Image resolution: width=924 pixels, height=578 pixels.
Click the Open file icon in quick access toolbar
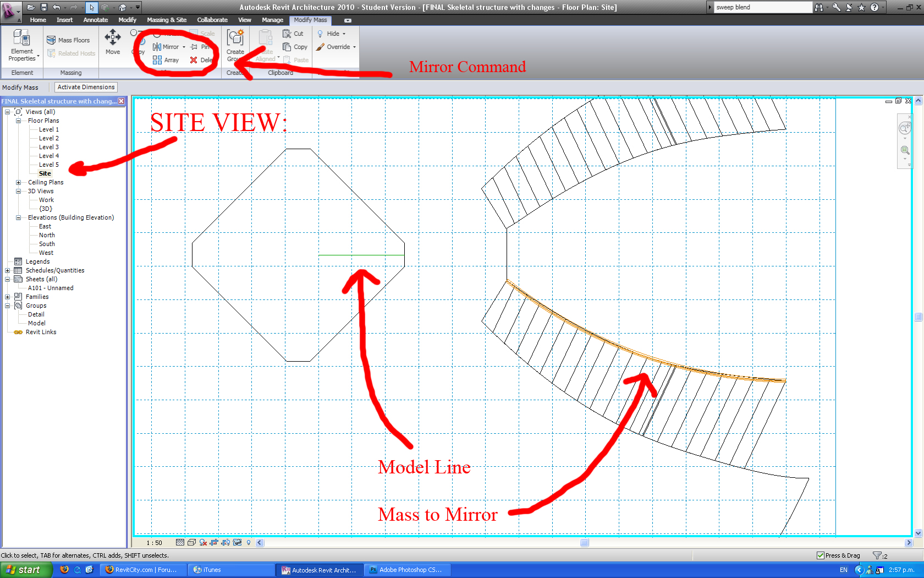click(31, 7)
